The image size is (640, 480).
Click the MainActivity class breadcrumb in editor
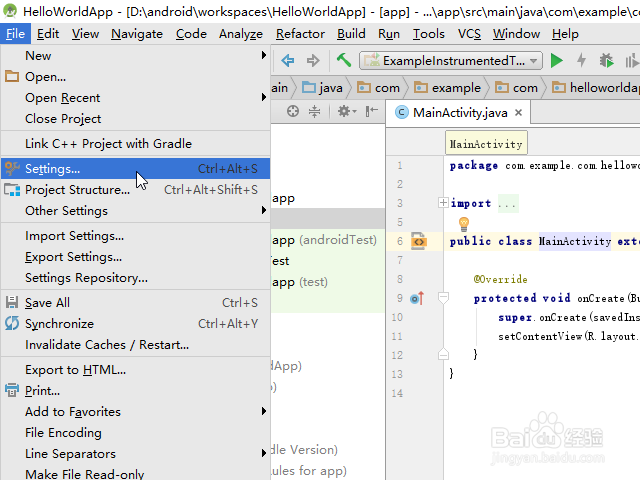click(x=486, y=144)
